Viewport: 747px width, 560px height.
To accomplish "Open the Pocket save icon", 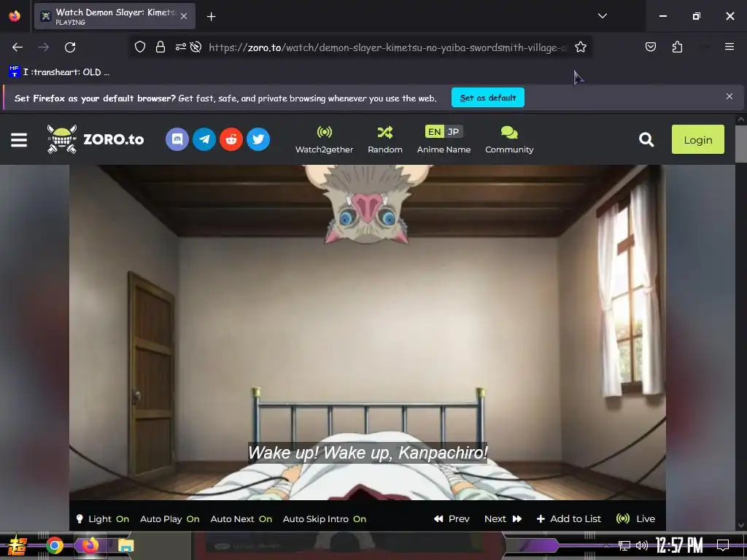I will 650,47.
